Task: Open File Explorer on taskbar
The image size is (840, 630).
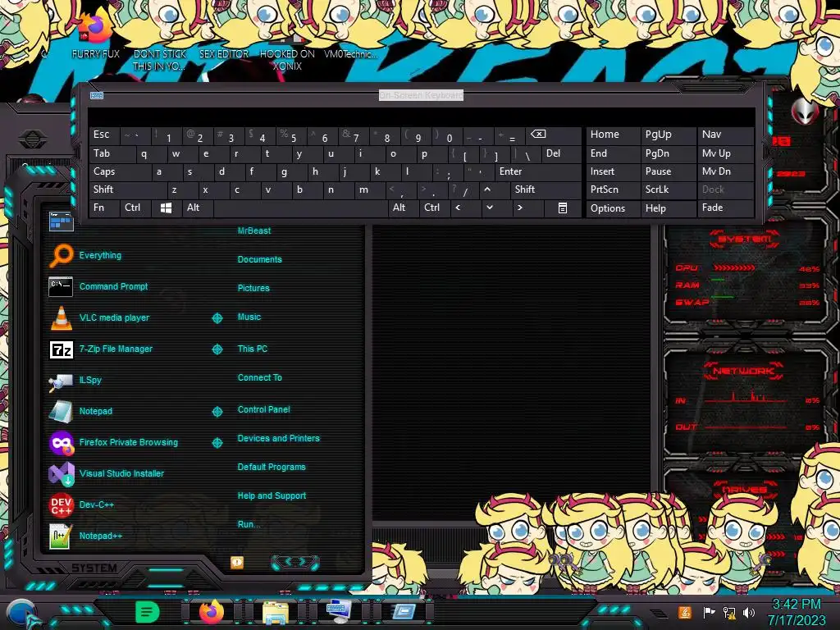Action: click(x=276, y=612)
